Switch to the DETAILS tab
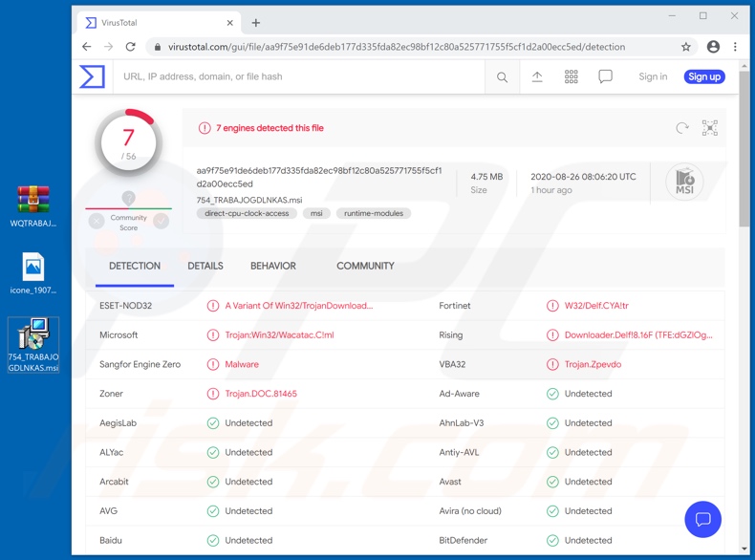The height and width of the screenshot is (560, 755). click(x=205, y=266)
